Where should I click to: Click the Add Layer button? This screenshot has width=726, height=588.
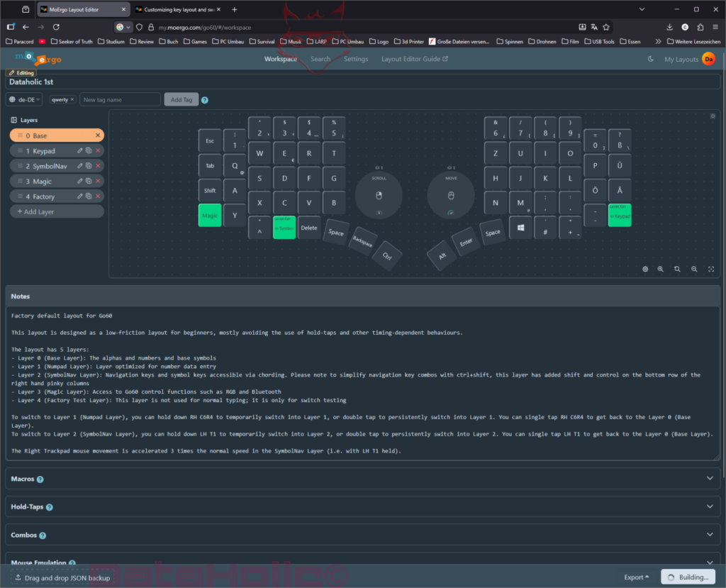point(57,211)
